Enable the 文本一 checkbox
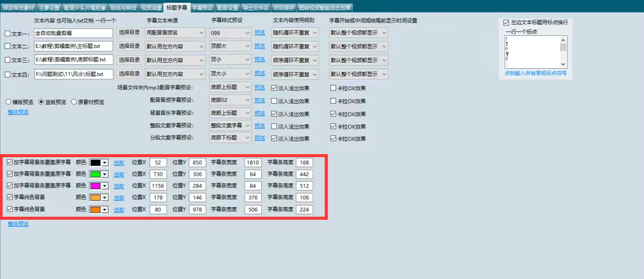This screenshot has width=644, height=279. coord(8,33)
